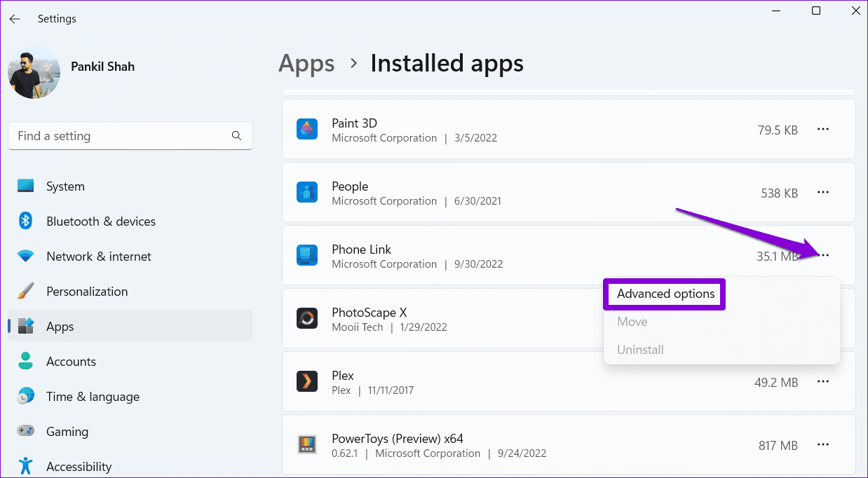The width and height of the screenshot is (868, 478).
Task: Open the System settings icon
Action: click(26, 186)
